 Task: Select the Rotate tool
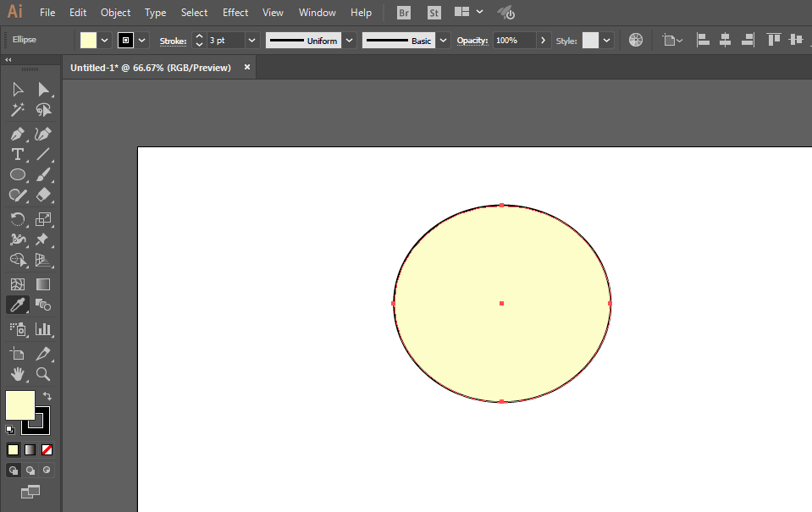point(18,219)
